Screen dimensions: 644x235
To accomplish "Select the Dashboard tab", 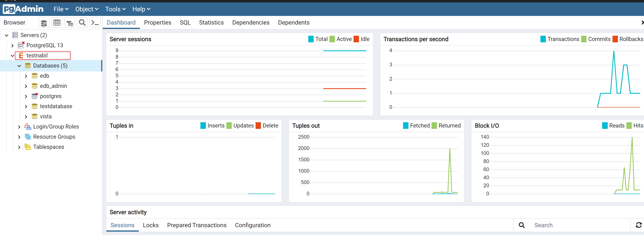I will pyautogui.click(x=121, y=23).
